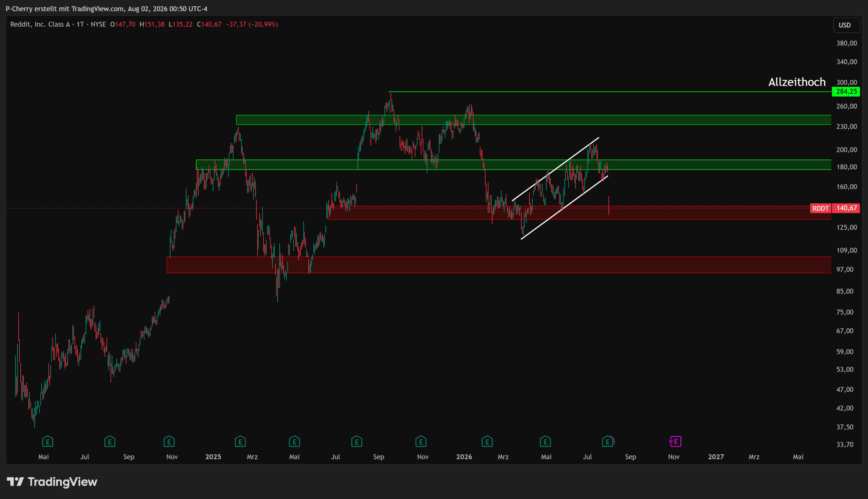
Task: Click the 125,00 price axis label
Action: click(x=847, y=227)
